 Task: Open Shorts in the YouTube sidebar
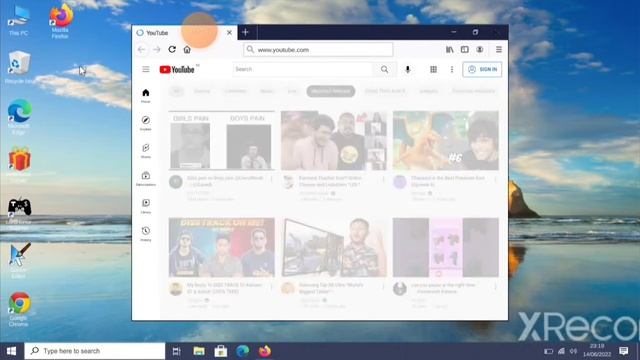[x=146, y=151]
